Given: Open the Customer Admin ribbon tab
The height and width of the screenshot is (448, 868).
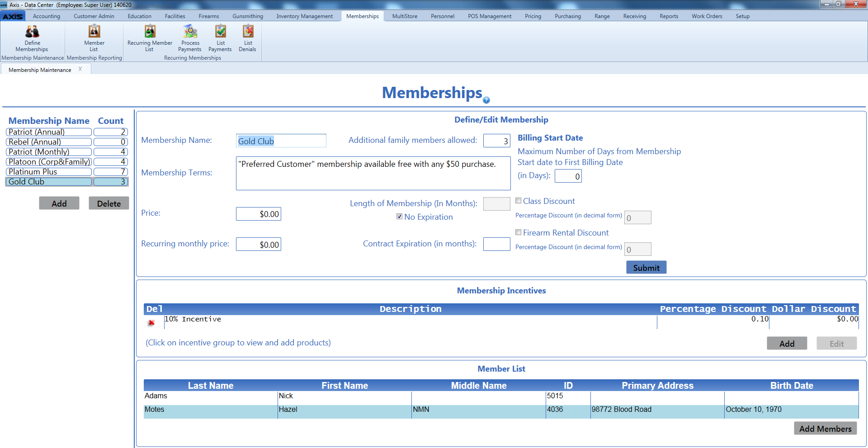Looking at the screenshot, I should [94, 16].
